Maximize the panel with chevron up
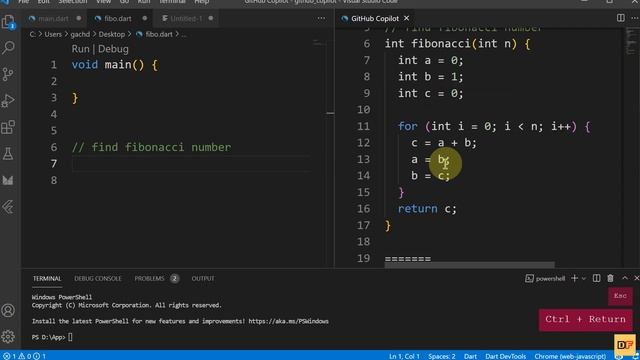Image resolution: width=640 pixels, height=360 pixels. [x=625, y=278]
